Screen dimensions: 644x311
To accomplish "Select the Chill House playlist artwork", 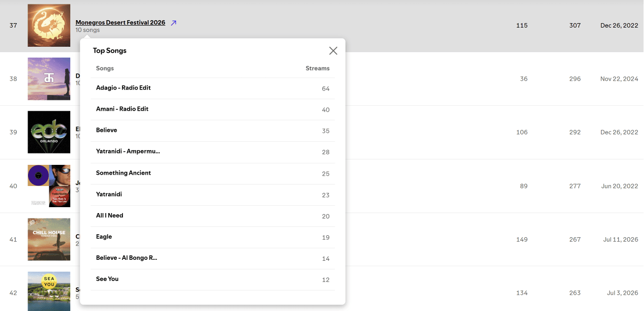I will [49, 239].
